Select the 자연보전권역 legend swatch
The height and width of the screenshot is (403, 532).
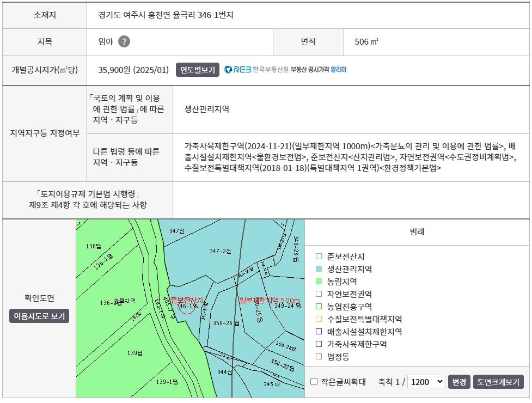(319, 294)
